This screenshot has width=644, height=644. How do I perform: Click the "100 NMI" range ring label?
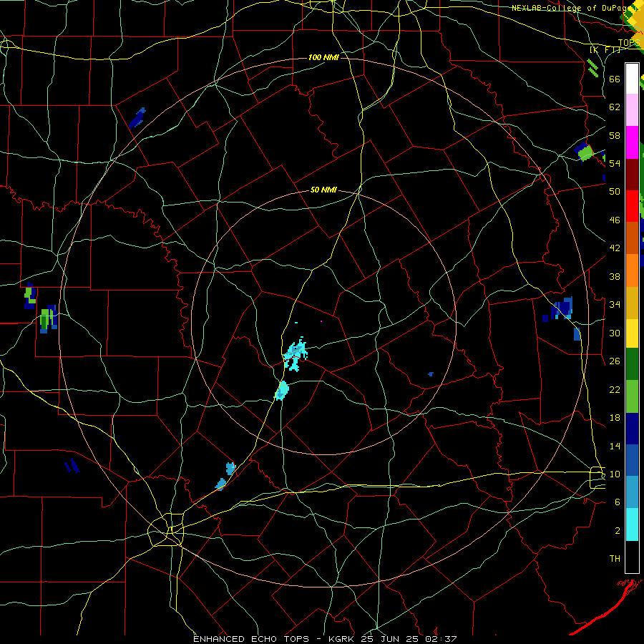pos(323,57)
